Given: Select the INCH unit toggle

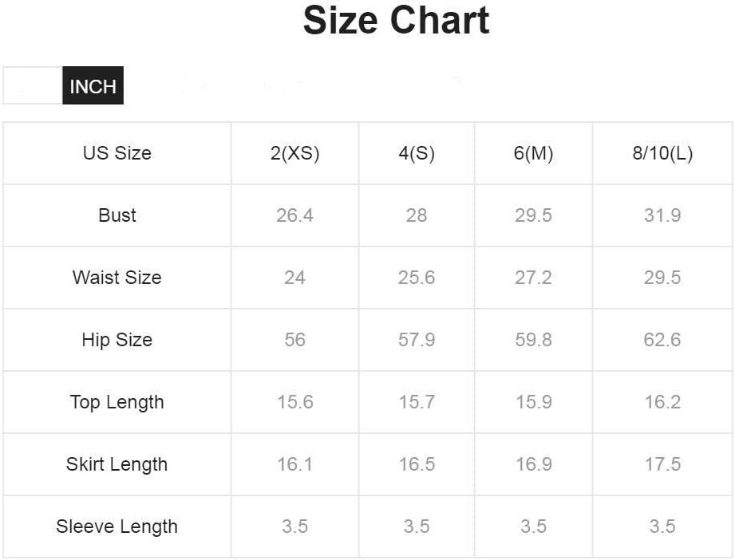Looking at the screenshot, I should point(93,86).
